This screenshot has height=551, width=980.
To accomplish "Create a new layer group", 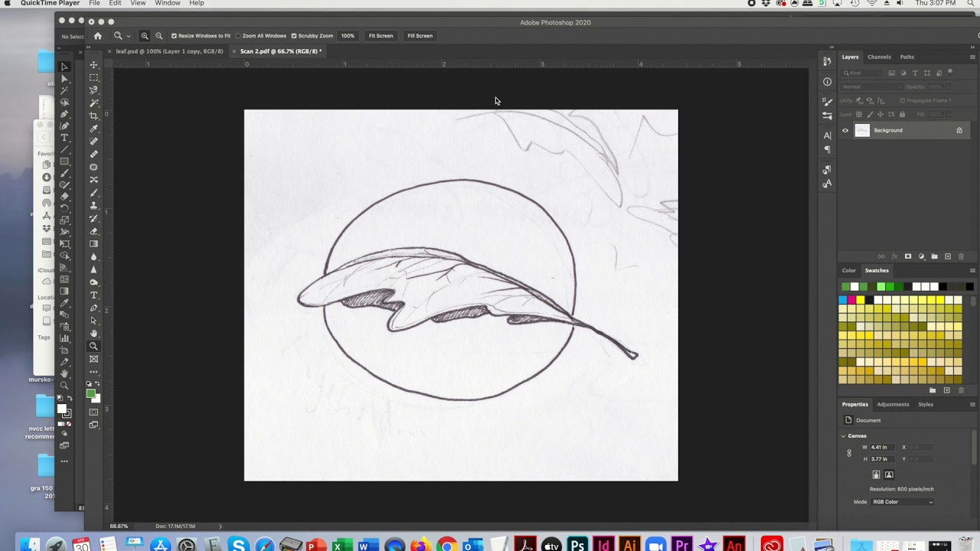I will pyautogui.click(x=934, y=256).
